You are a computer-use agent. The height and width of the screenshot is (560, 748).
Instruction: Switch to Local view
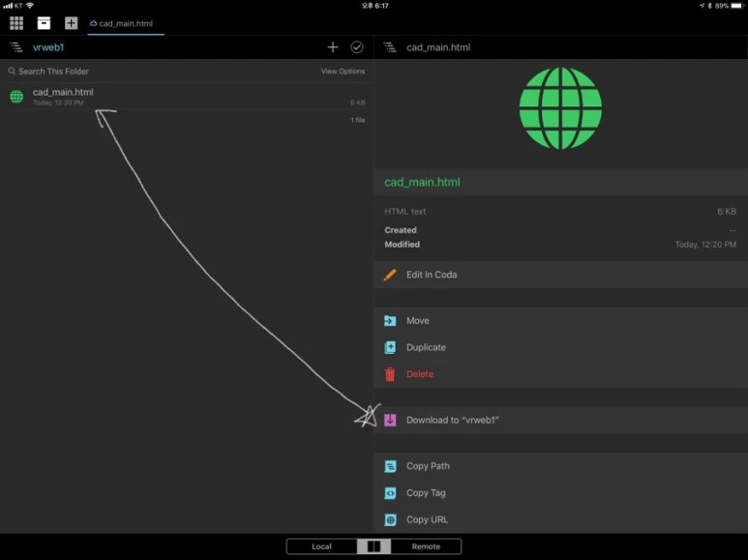(321, 546)
